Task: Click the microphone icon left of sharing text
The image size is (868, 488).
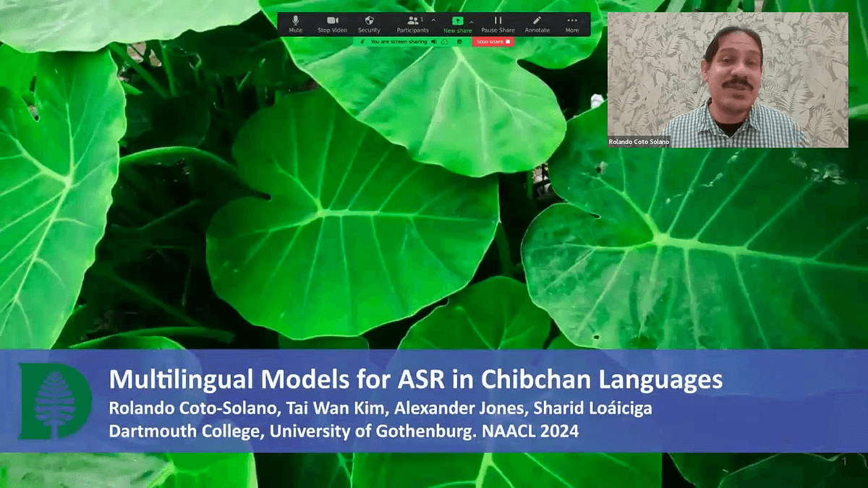Action: [361, 42]
